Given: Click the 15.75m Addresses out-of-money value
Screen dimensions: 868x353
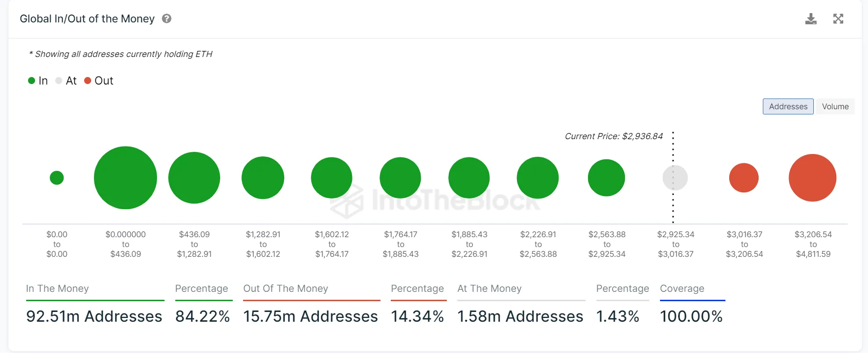Looking at the screenshot, I should (x=310, y=316).
